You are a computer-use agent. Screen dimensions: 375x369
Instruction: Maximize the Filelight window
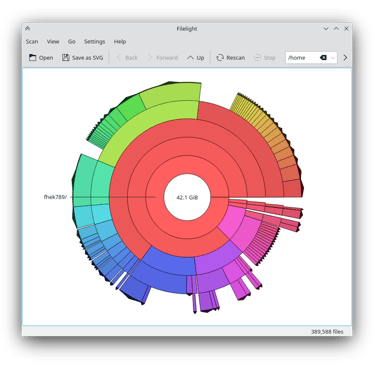pyautogui.click(x=336, y=29)
